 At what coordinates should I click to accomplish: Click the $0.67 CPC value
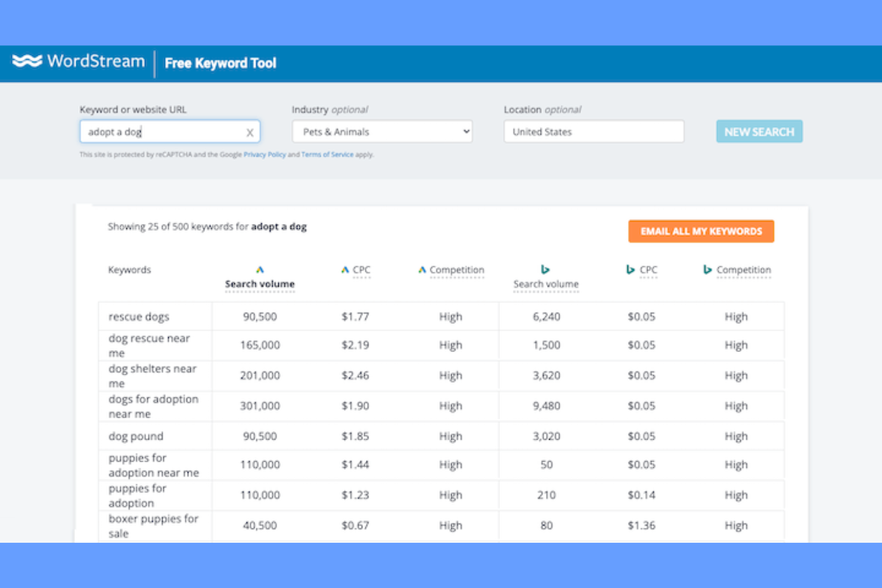pyautogui.click(x=355, y=525)
